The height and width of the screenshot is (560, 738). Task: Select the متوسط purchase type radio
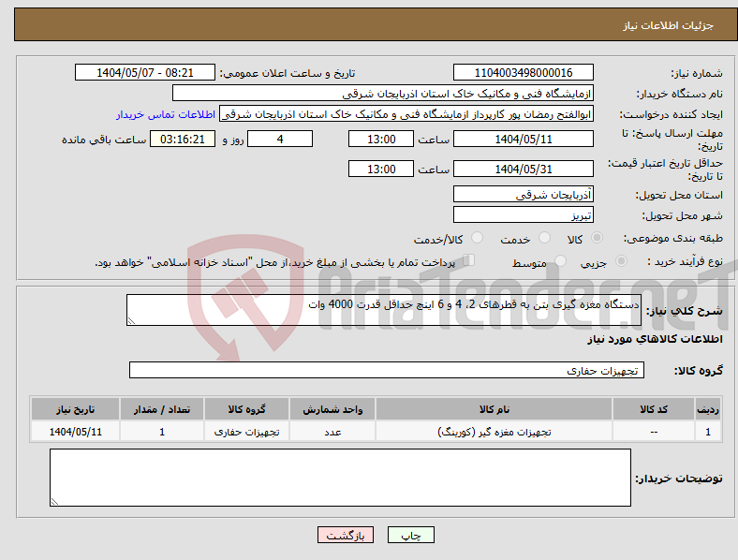point(560,260)
